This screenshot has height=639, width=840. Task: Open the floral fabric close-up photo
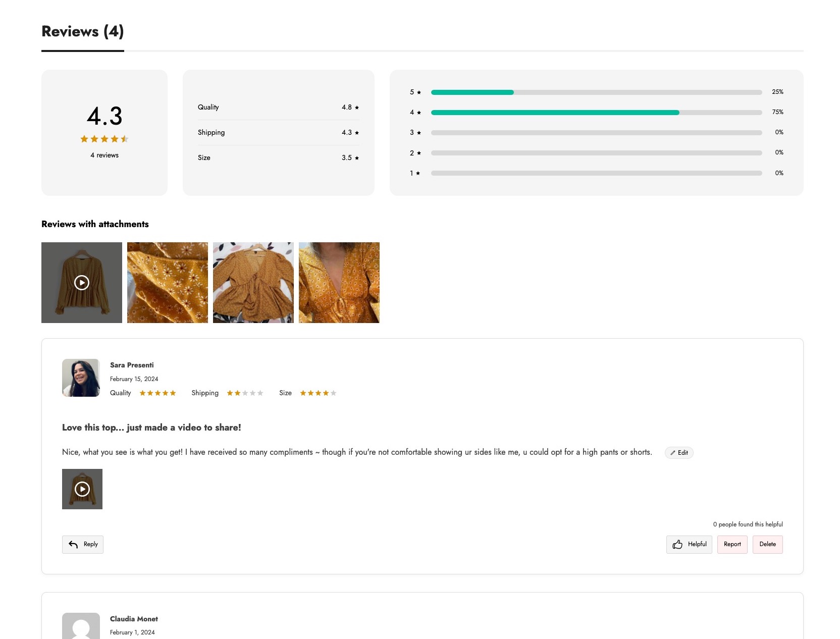[x=168, y=283]
